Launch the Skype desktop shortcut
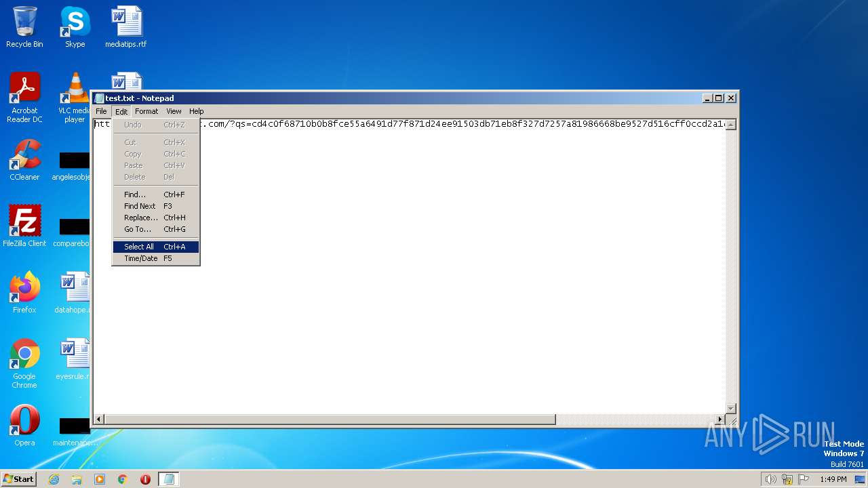Image resolution: width=868 pixels, height=488 pixels. click(x=75, y=27)
